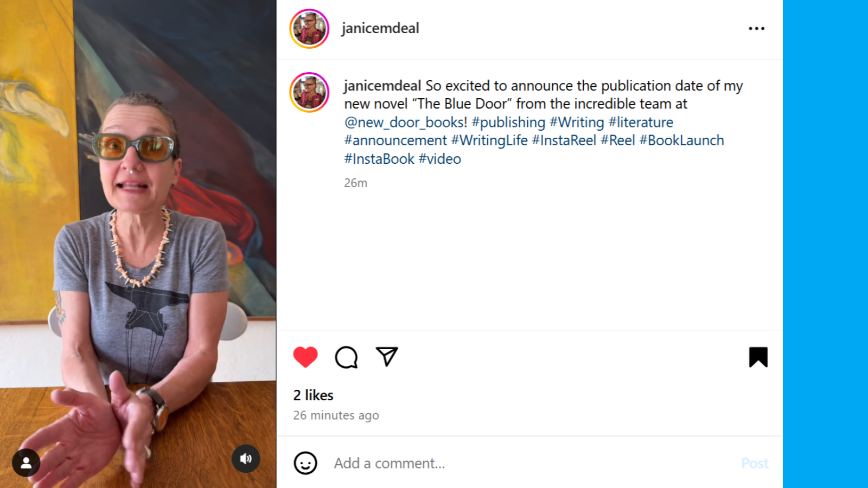Open the comment speech bubble icon

[346, 357]
